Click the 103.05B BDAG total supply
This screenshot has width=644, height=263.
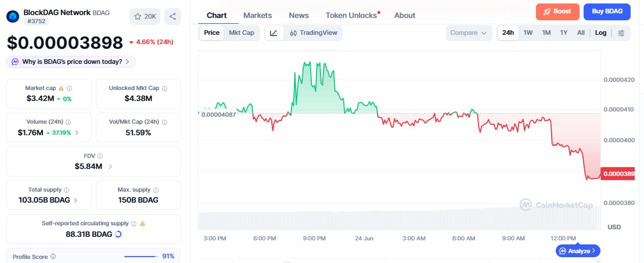[x=44, y=200]
